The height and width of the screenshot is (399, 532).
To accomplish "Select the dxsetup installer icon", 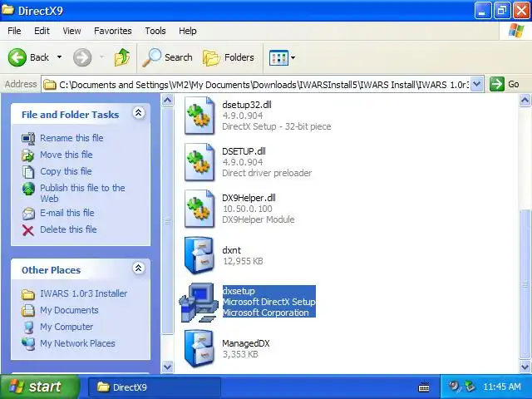I will 199,302.
